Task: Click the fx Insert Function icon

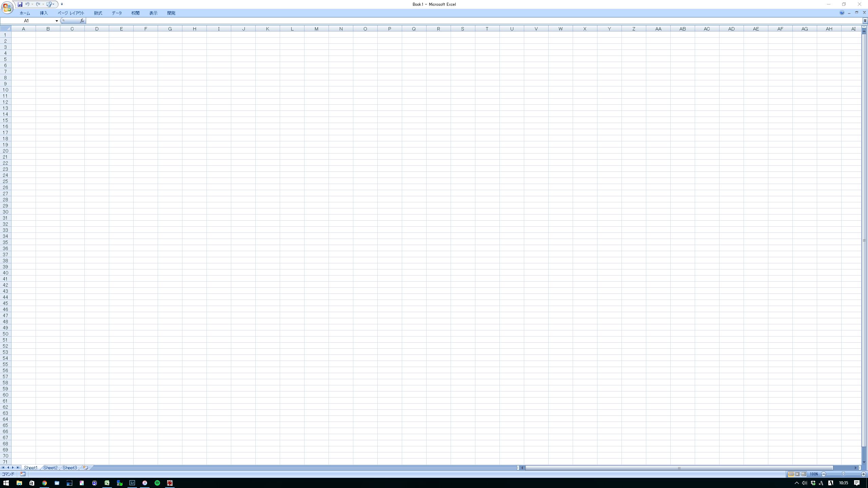Action: [82, 21]
